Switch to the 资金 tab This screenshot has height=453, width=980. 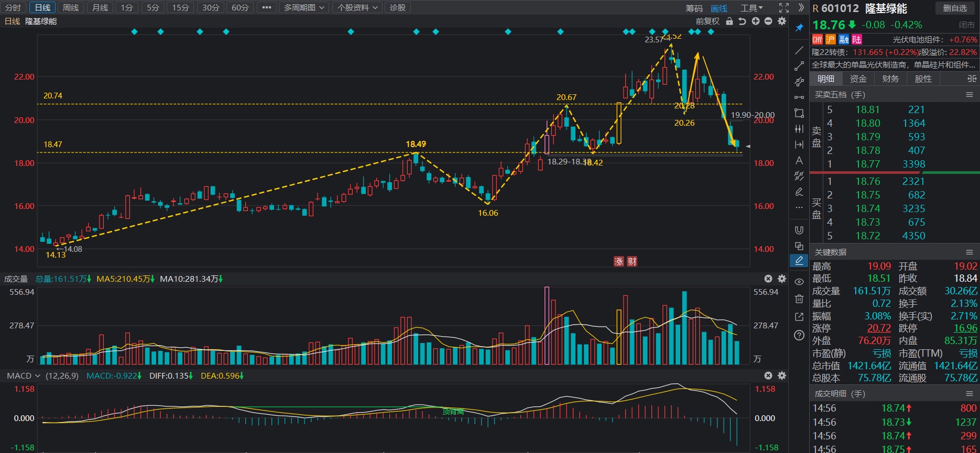(858, 79)
